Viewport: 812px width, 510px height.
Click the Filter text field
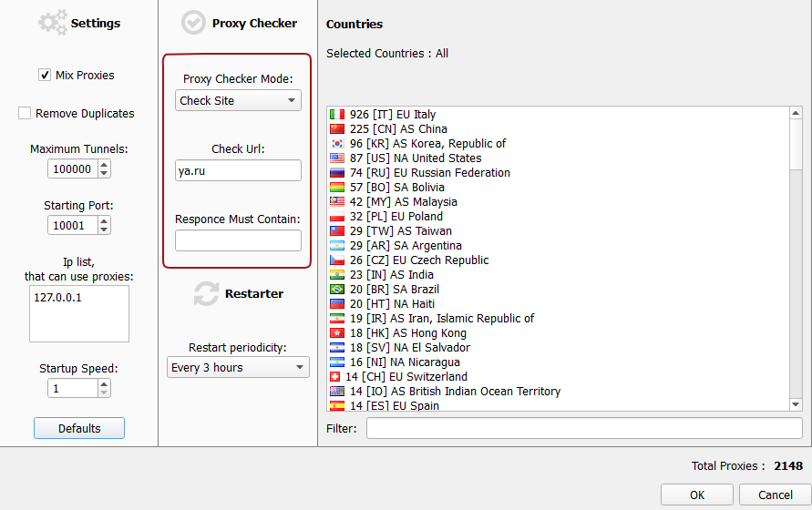point(584,428)
